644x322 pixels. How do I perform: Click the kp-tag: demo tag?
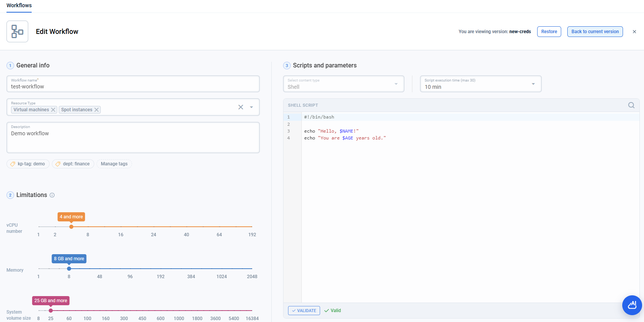pos(28,164)
